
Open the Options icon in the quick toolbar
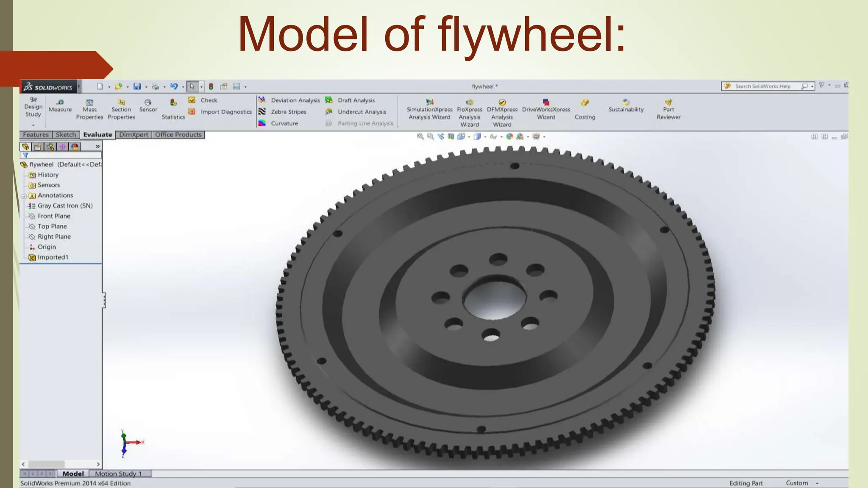pos(236,86)
